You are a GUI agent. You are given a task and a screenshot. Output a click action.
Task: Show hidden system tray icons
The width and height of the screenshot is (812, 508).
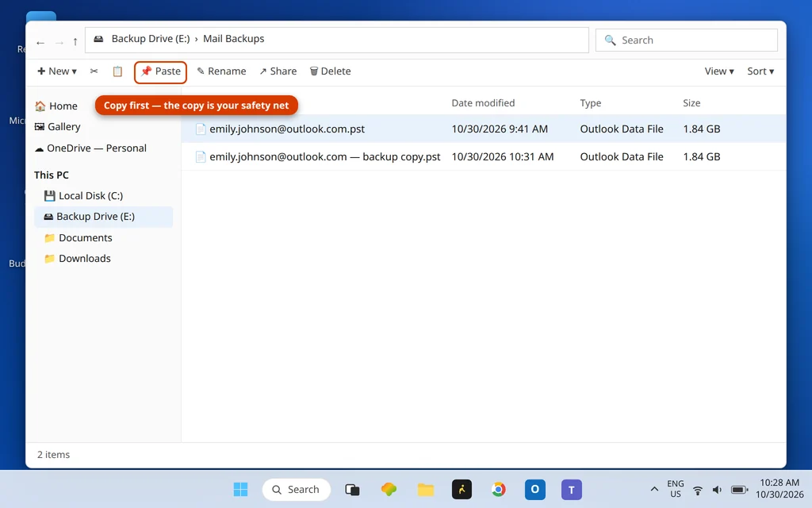654,489
